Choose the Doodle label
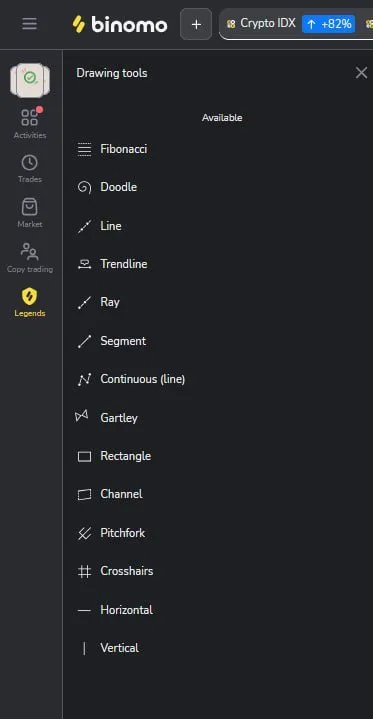 click(x=119, y=187)
